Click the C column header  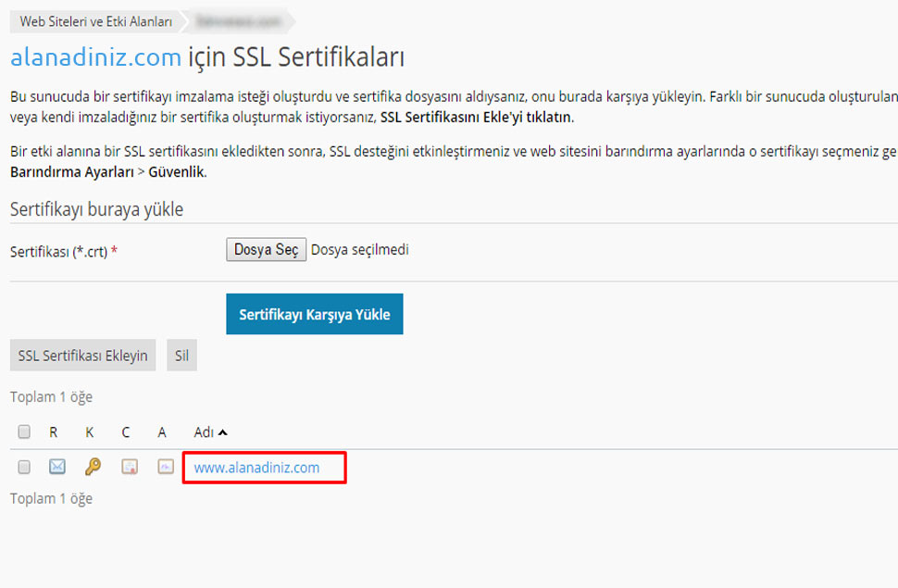[126, 432]
